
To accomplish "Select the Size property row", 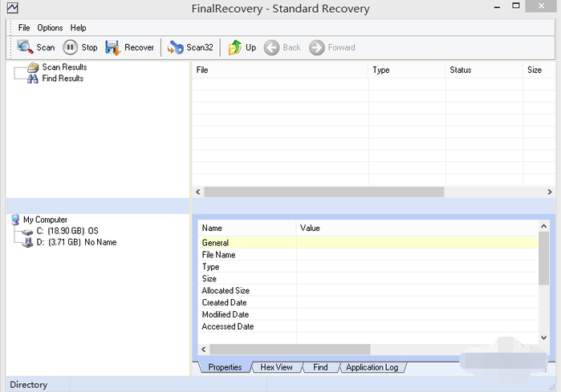I will point(368,279).
